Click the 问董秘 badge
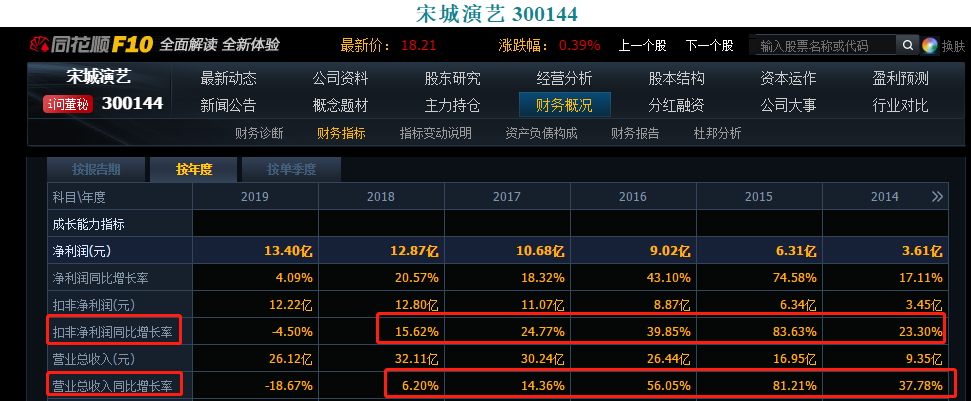This screenshot has width=971, height=401. pyautogui.click(x=67, y=105)
